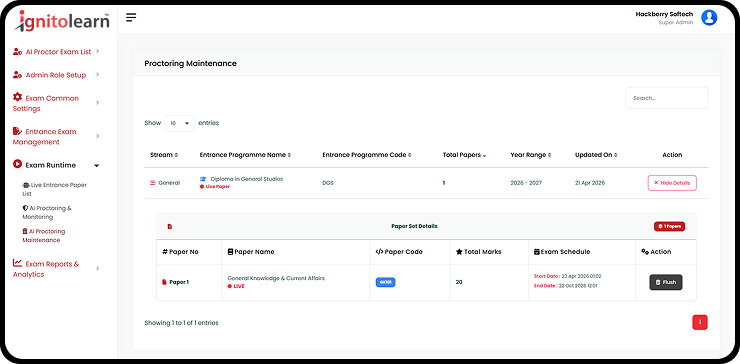The image size is (740, 364).
Task: Open AI Proctoring & Monitoring submenu
Action: click(47, 212)
